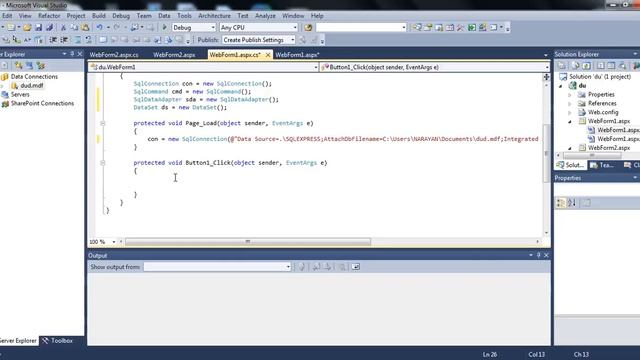Click the Refresh icon in Solution Explorer toolbar
The width and height of the screenshot is (640, 360).
click(x=587, y=66)
